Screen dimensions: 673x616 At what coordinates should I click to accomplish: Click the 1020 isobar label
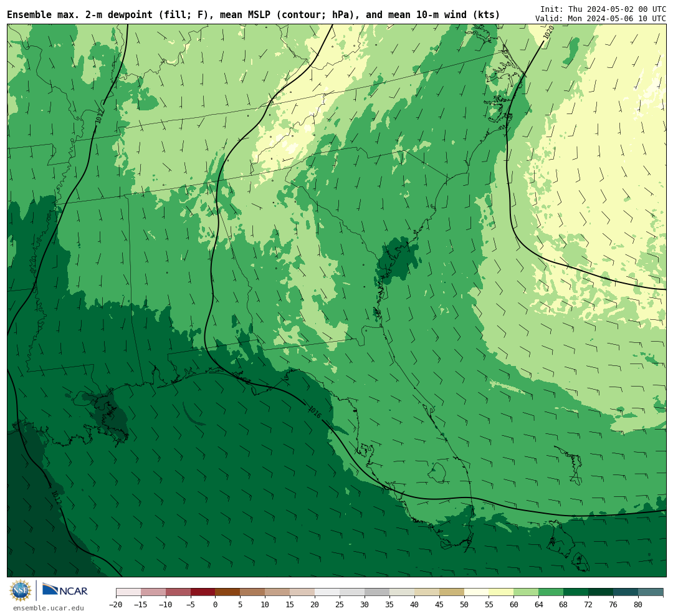pyautogui.click(x=548, y=32)
